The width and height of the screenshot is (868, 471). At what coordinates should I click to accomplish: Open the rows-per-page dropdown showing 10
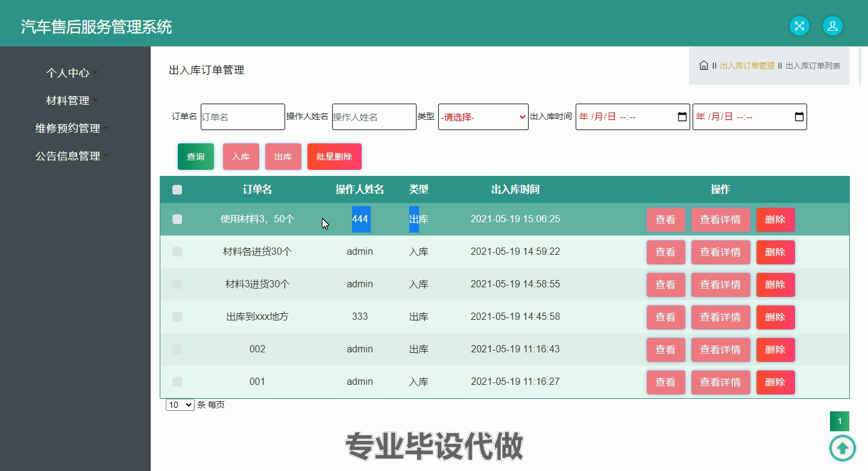coord(180,405)
